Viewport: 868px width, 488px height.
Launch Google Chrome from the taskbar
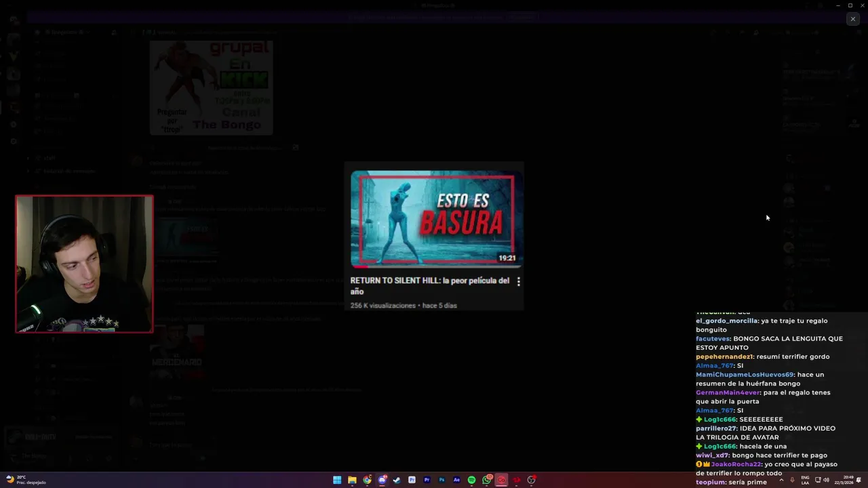[x=367, y=480]
